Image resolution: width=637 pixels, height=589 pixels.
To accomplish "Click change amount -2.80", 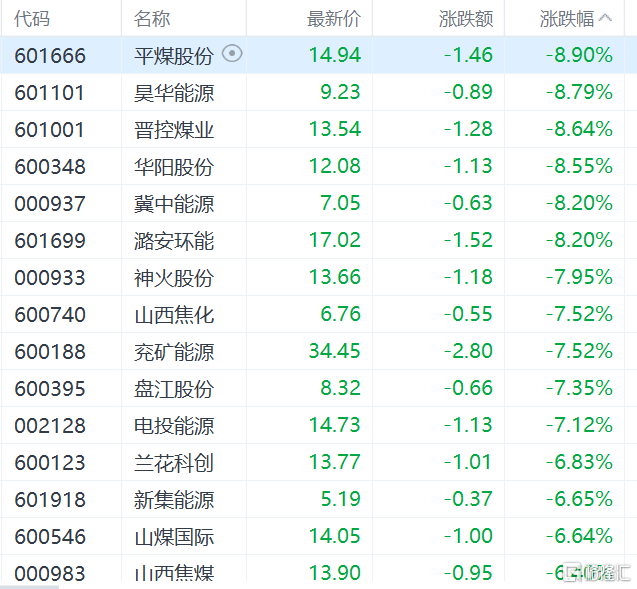I will pyautogui.click(x=468, y=351).
